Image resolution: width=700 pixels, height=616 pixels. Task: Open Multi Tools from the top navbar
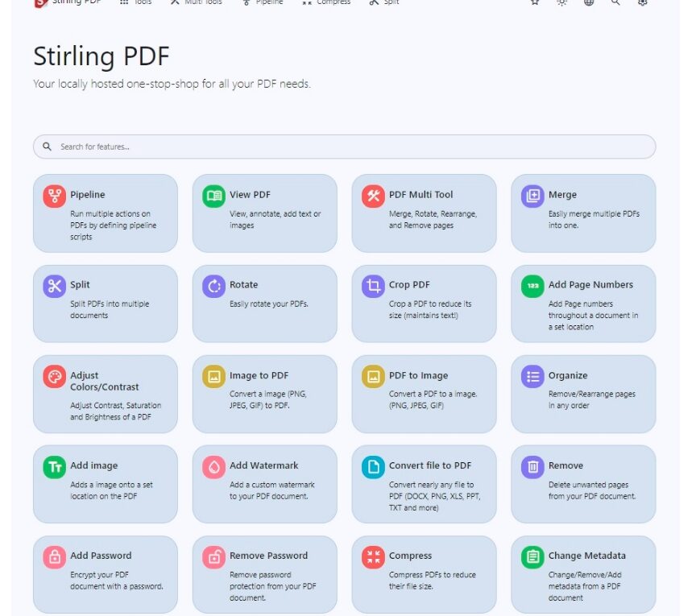click(197, 2)
